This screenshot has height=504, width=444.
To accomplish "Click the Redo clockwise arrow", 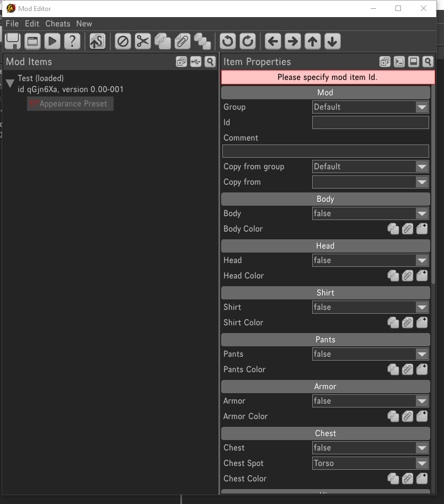I will point(248,41).
